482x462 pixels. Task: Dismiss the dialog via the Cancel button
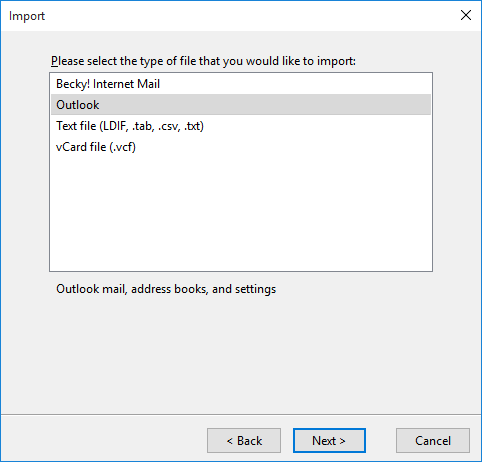point(433,441)
